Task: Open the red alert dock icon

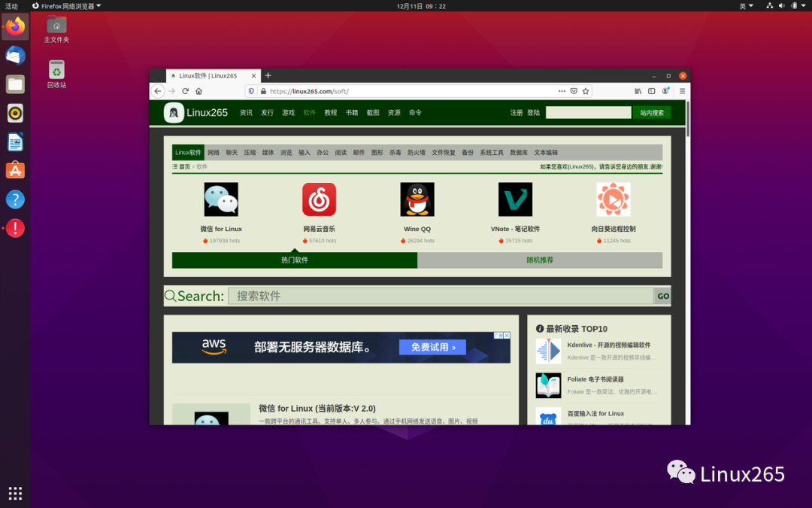Action: (15, 228)
